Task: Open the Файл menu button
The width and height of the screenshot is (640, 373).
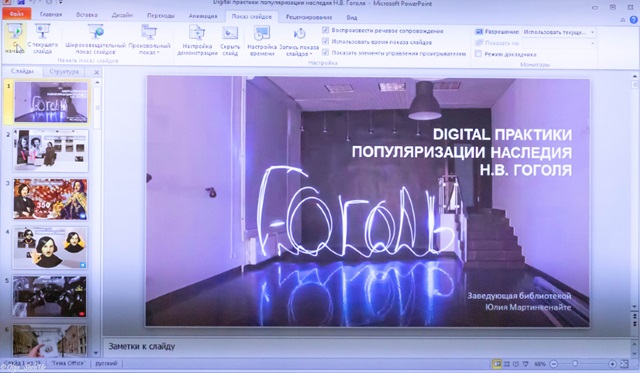Action: (x=17, y=14)
